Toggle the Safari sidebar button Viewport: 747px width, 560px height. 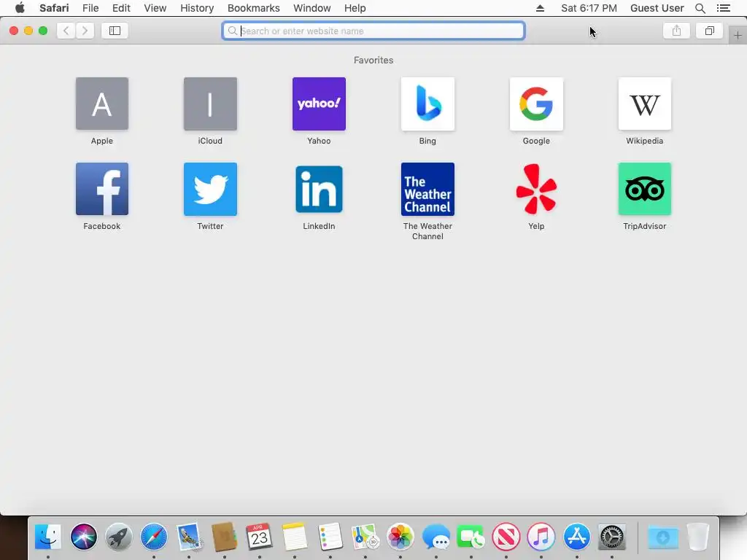tap(115, 31)
